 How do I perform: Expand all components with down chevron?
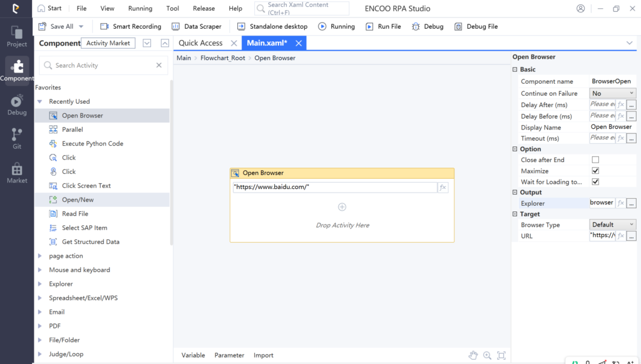click(x=146, y=43)
